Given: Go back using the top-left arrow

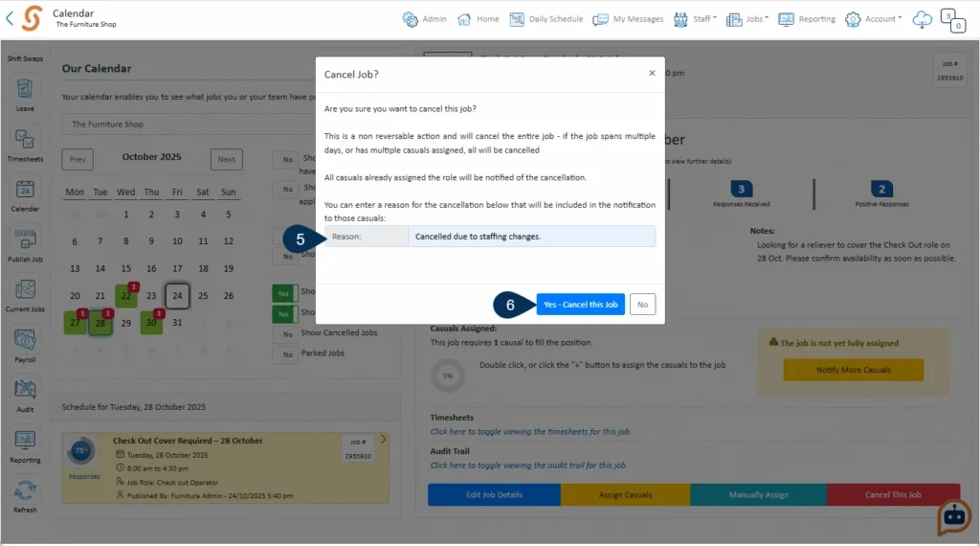Looking at the screenshot, I should [10, 18].
